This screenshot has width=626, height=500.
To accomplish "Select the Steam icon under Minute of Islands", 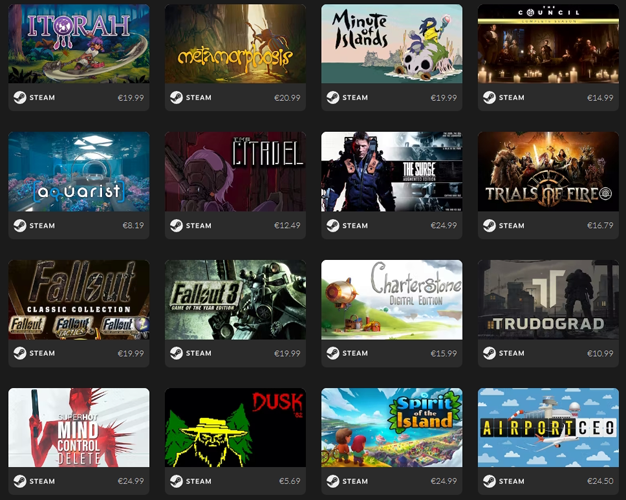I will coord(333,97).
